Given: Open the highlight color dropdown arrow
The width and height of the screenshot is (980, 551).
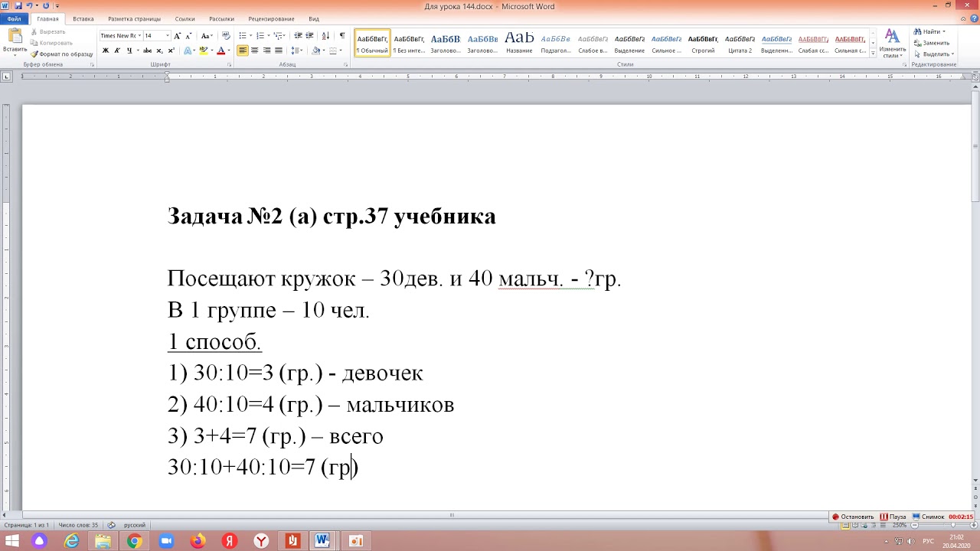Looking at the screenshot, I should pos(211,51).
